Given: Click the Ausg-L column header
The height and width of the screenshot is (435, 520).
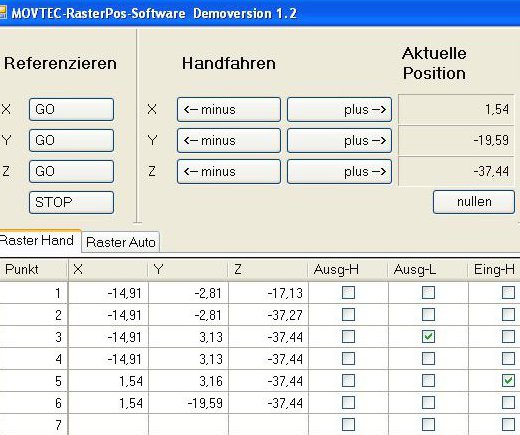Looking at the screenshot, I should [x=428, y=269].
